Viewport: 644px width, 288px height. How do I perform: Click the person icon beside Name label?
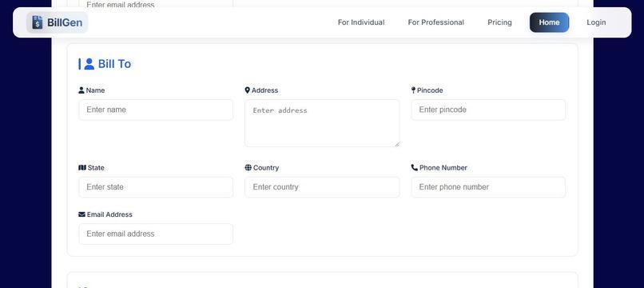81,90
